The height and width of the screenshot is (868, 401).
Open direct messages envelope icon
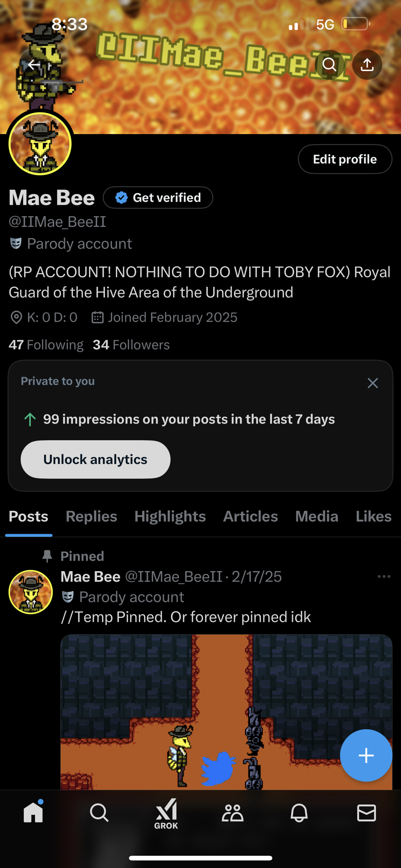click(366, 813)
